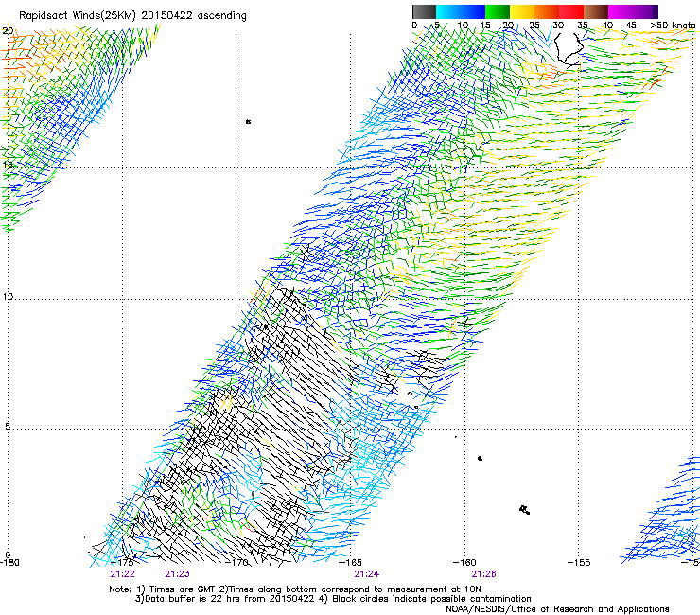Click the cyan-to-blue 5–15 knots legend segment
The height and width of the screenshot is (615, 700).
(x=461, y=11)
